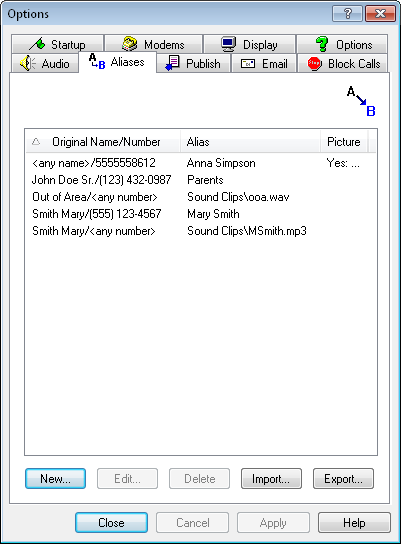Switch to the Audio tab
The image size is (401, 544).
tap(45, 63)
